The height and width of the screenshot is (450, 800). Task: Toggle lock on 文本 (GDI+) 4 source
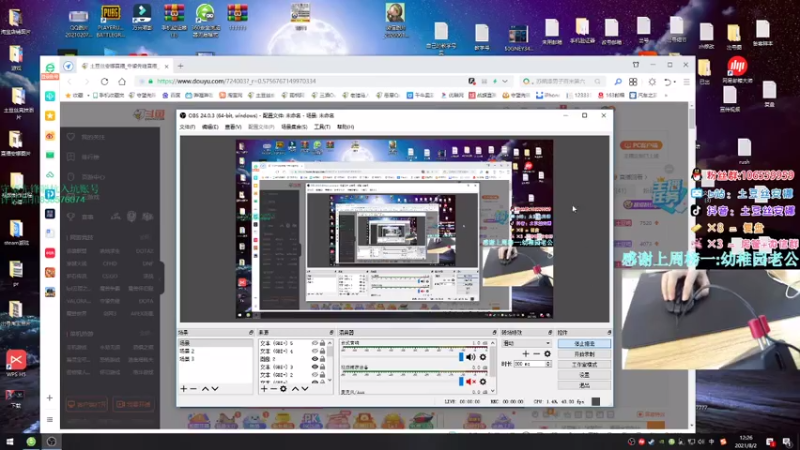(322, 351)
